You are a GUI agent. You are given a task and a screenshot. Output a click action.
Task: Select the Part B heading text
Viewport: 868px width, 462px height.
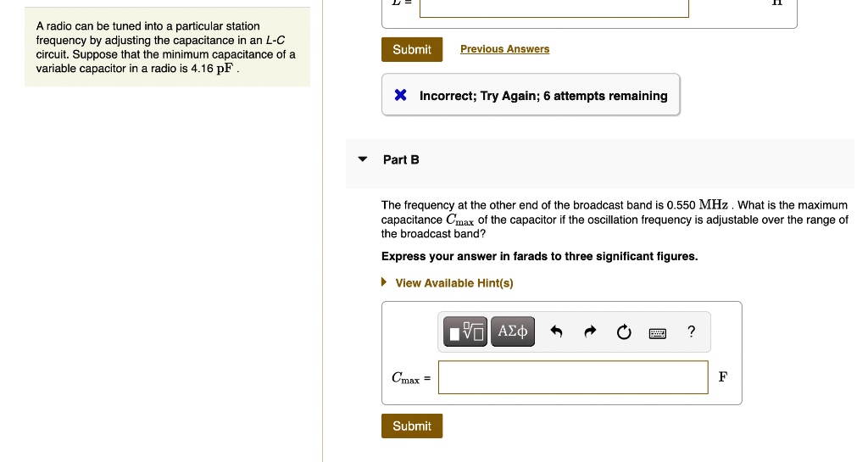point(401,160)
